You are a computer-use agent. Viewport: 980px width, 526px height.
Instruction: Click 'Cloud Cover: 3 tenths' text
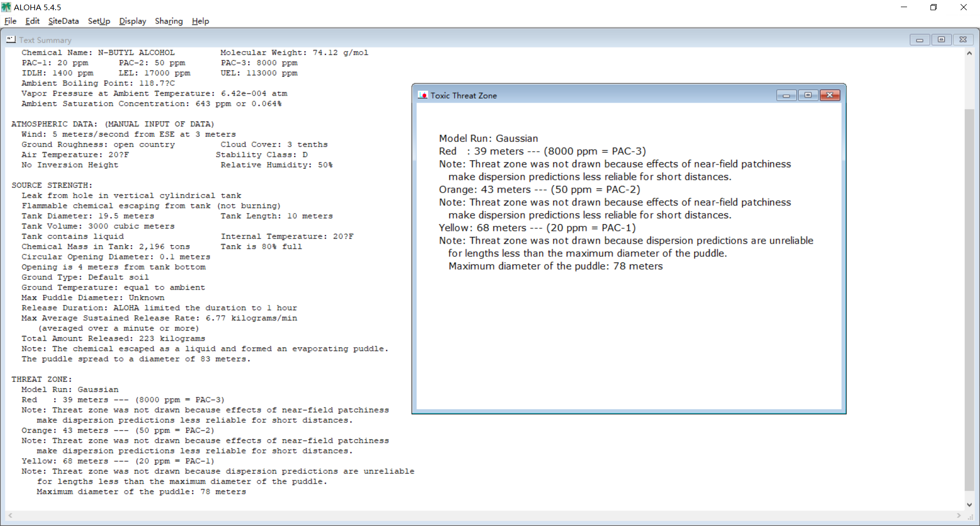[x=274, y=145]
